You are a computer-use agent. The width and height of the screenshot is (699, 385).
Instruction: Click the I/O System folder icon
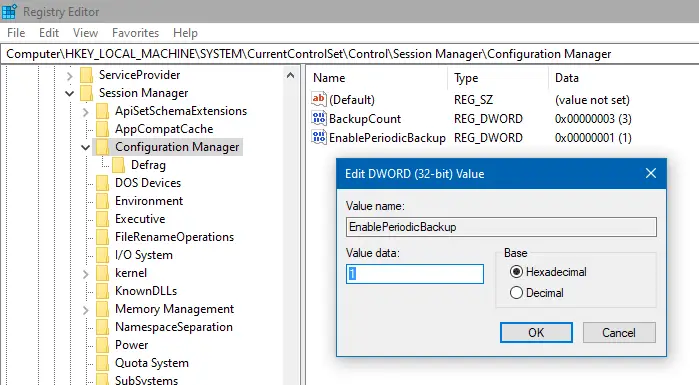103,255
